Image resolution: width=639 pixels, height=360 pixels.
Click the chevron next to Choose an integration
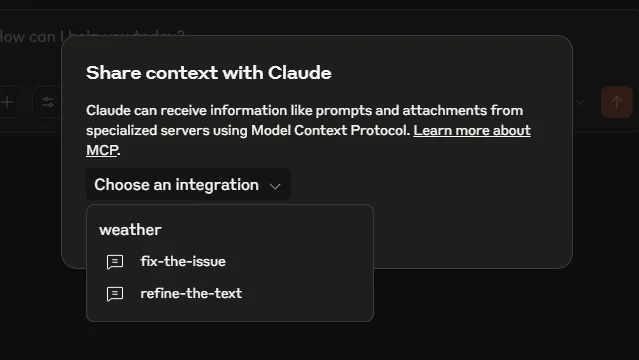(x=275, y=186)
